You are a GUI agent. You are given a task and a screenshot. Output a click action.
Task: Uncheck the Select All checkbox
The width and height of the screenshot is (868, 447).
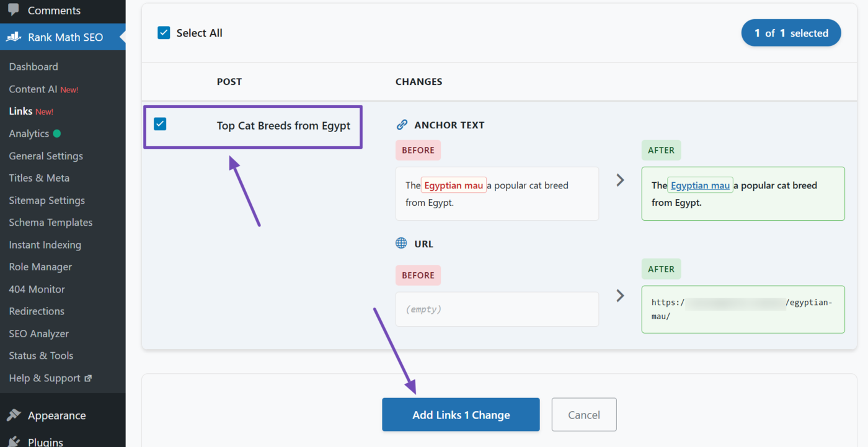tap(164, 32)
